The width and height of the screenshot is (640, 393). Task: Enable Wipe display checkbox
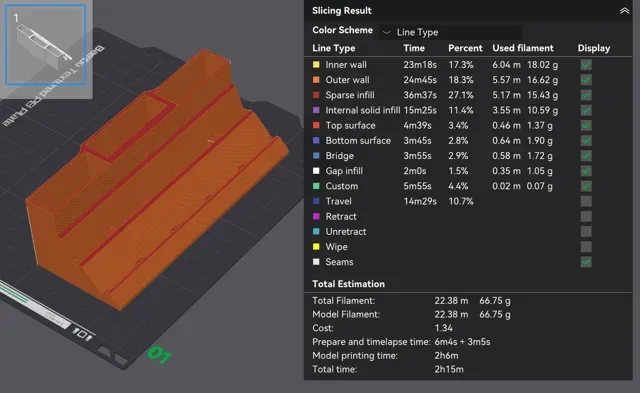[x=586, y=247]
